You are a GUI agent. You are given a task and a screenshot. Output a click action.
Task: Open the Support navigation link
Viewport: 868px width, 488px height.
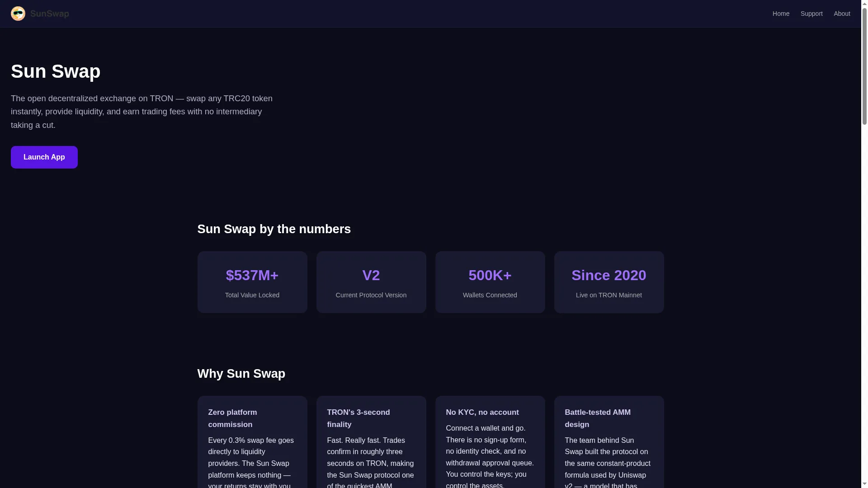811,14
